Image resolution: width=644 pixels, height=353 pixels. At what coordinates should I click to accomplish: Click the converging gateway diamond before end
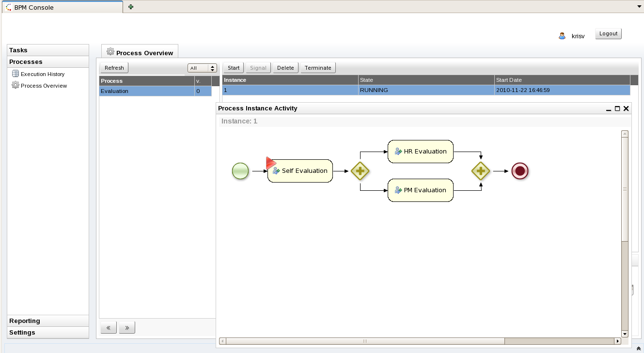point(481,171)
